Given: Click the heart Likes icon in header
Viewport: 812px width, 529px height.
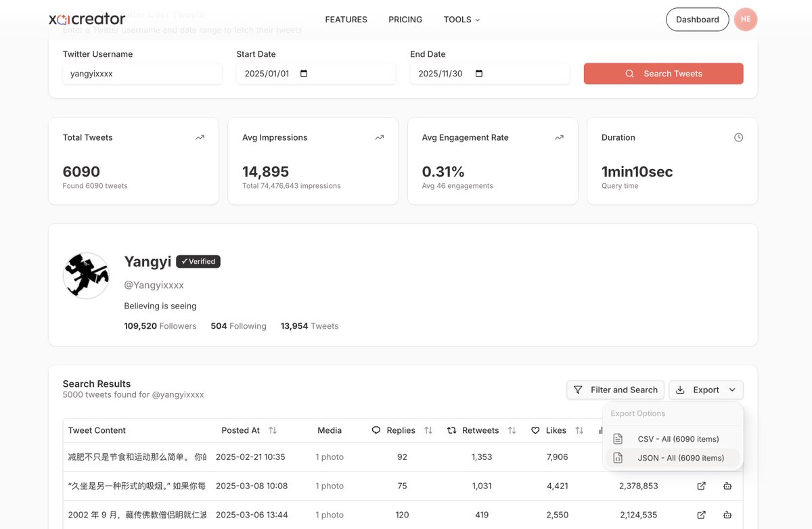Looking at the screenshot, I should click(535, 430).
